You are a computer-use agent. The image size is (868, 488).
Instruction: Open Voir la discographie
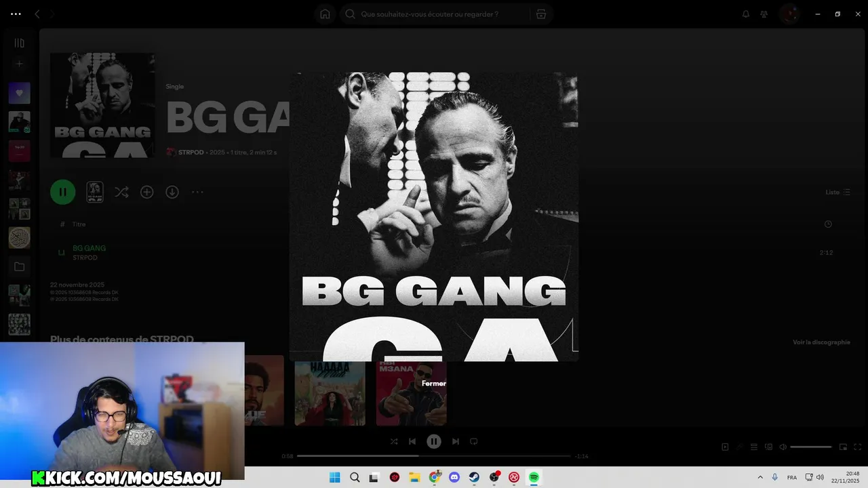point(821,342)
